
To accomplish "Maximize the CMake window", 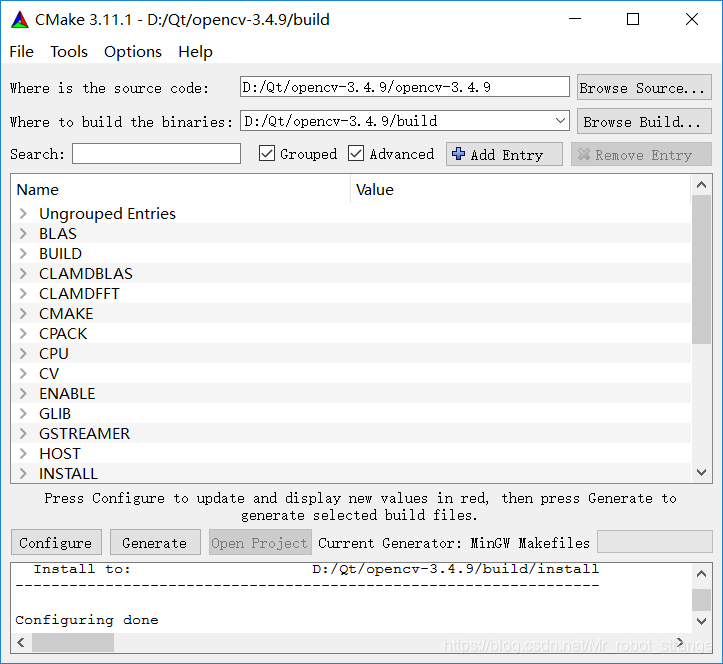I will tap(633, 19).
